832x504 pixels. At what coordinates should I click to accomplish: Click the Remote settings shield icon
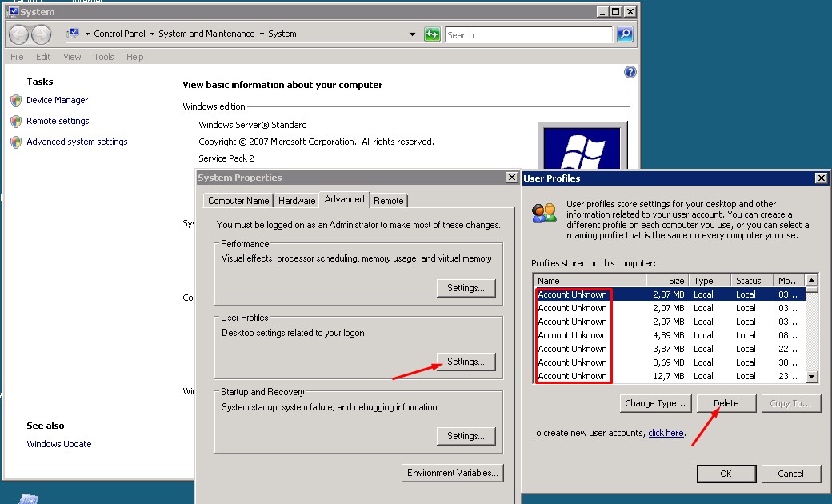[x=16, y=122]
